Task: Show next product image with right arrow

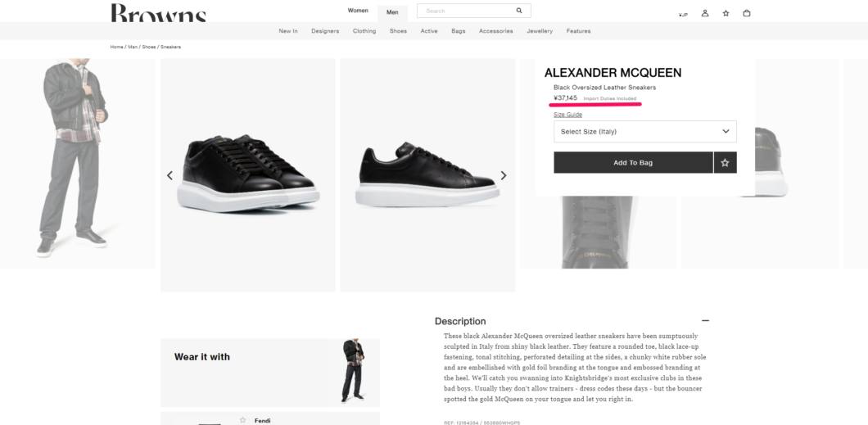Action: click(x=504, y=175)
